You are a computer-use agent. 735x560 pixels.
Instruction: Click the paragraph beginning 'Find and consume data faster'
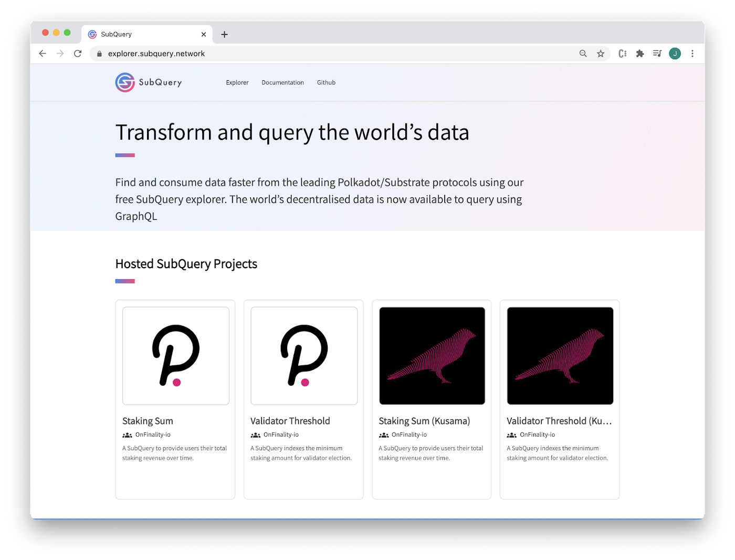pyautogui.click(x=320, y=199)
